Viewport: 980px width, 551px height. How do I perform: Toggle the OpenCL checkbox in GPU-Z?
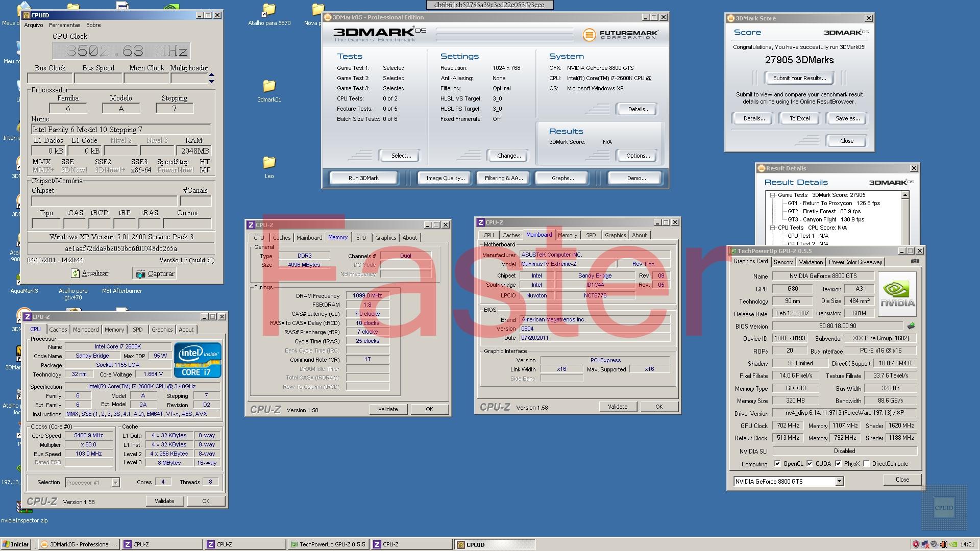pyautogui.click(x=777, y=464)
